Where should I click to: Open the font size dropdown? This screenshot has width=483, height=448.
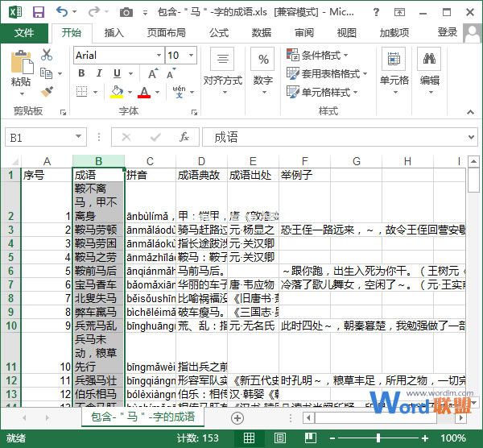coord(194,56)
